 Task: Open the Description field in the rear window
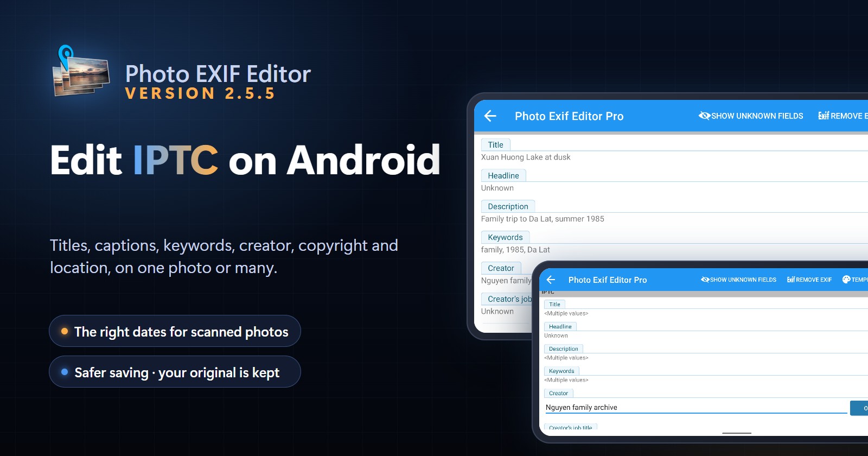click(x=508, y=207)
